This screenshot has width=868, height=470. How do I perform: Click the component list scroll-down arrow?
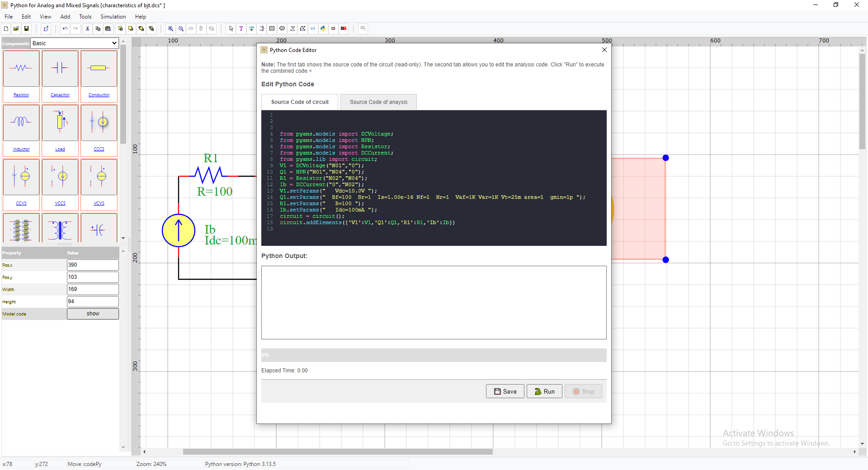pyautogui.click(x=123, y=238)
